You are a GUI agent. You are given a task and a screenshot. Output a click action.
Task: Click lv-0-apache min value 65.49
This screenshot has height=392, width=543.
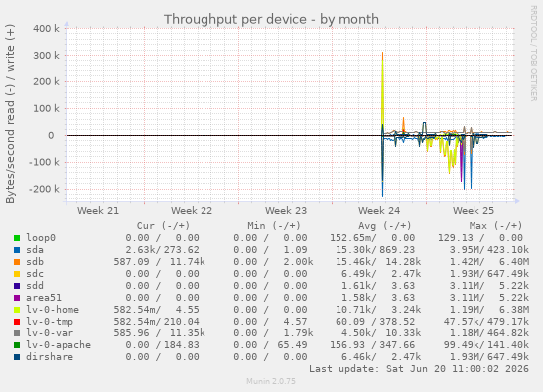click(292, 345)
